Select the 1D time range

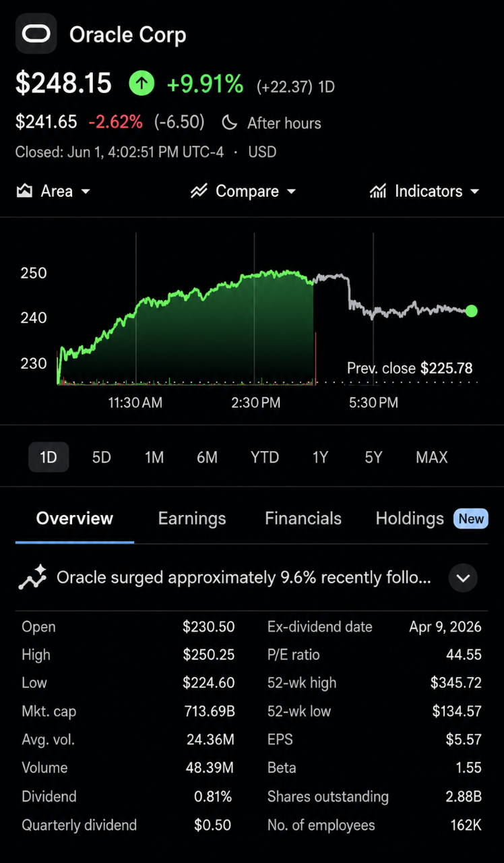(x=49, y=457)
